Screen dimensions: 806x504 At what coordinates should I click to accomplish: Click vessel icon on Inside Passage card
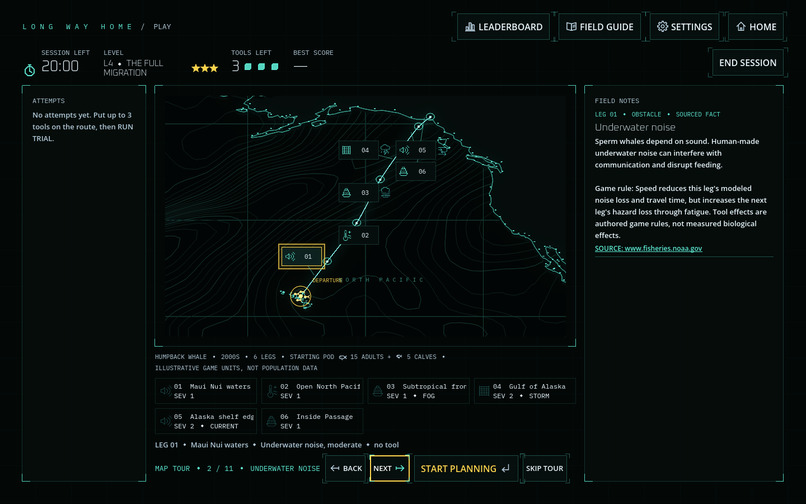pos(271,421)
